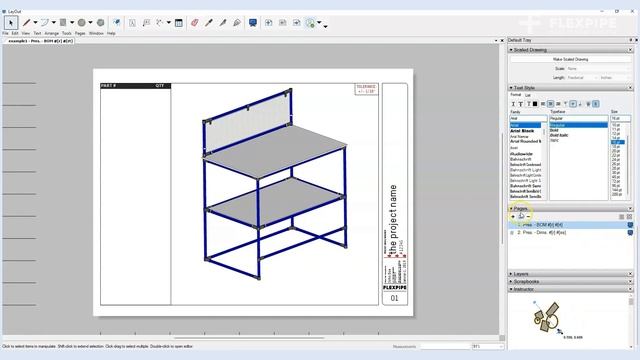This screenshot has height=360, width=640.
Task: Click the Measurements input box
Action: coord(445,347)
